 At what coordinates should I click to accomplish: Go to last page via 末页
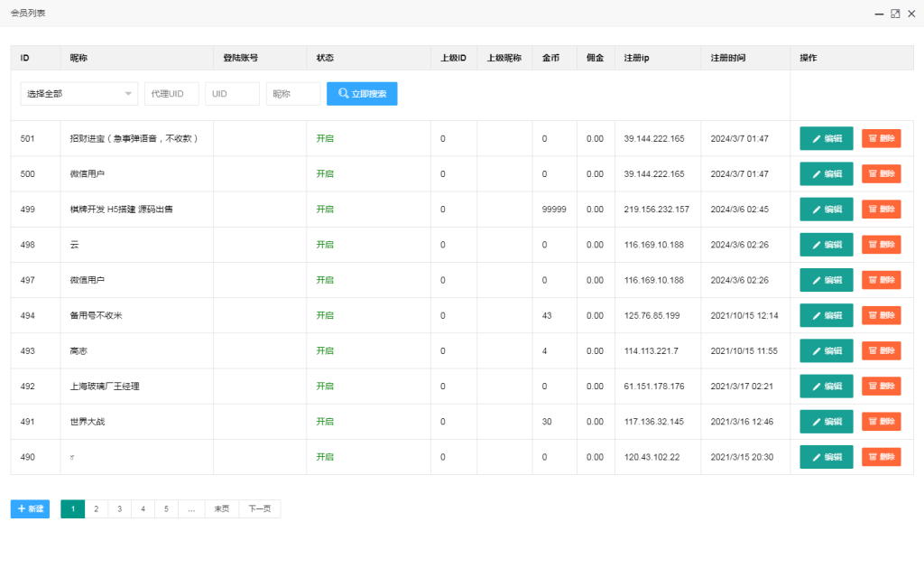[x=221, y=509]
